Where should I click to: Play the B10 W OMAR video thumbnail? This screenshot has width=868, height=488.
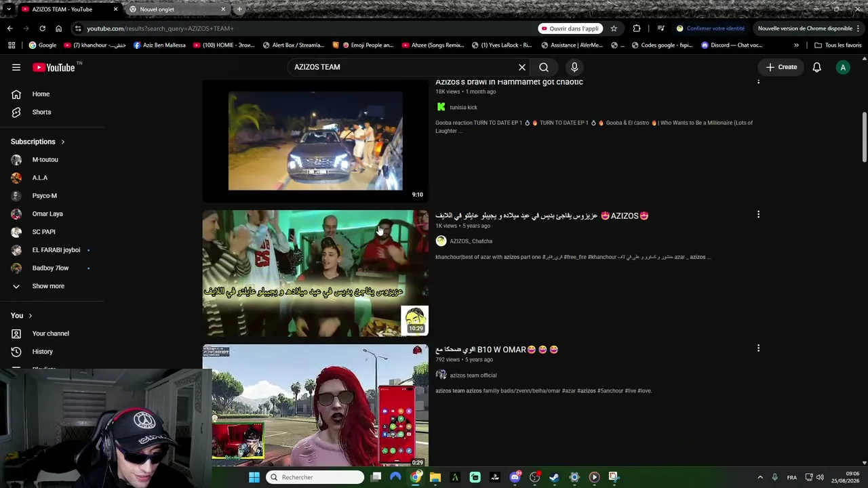coord(315,405)
